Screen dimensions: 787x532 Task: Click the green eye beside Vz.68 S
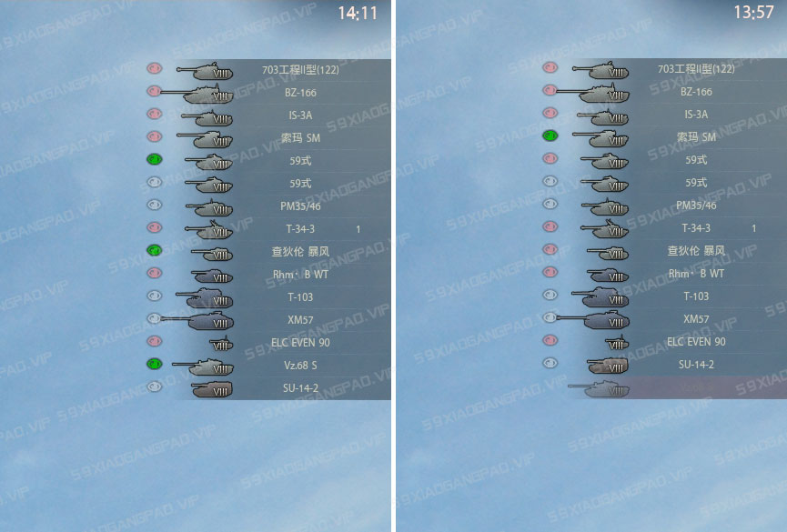(x=154, y=364)
